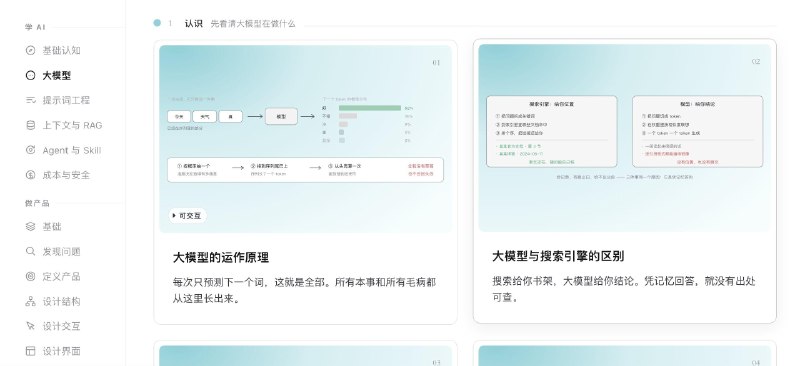The image size is (800, 366).
Task: Click the number 01 on first card
Action: (x=436, y=63)
